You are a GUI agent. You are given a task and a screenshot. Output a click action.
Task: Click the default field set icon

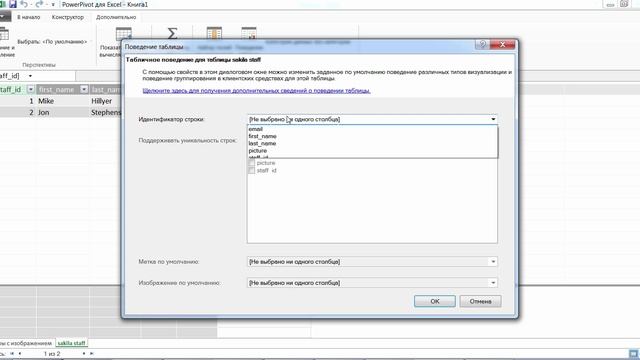[x=214, y=33]
